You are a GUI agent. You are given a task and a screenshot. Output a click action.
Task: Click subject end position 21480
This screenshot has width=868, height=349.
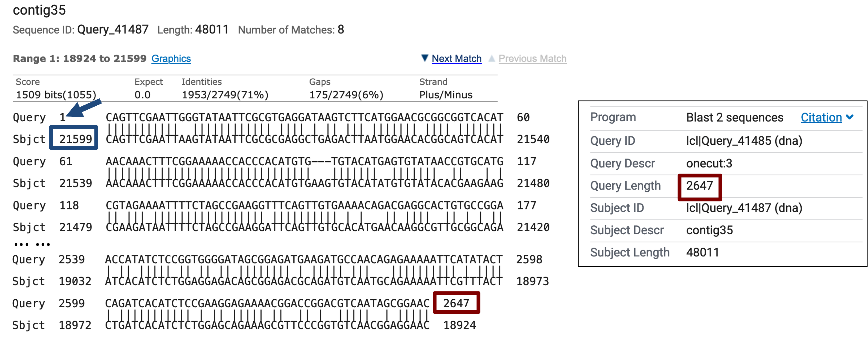pos(533,183)
